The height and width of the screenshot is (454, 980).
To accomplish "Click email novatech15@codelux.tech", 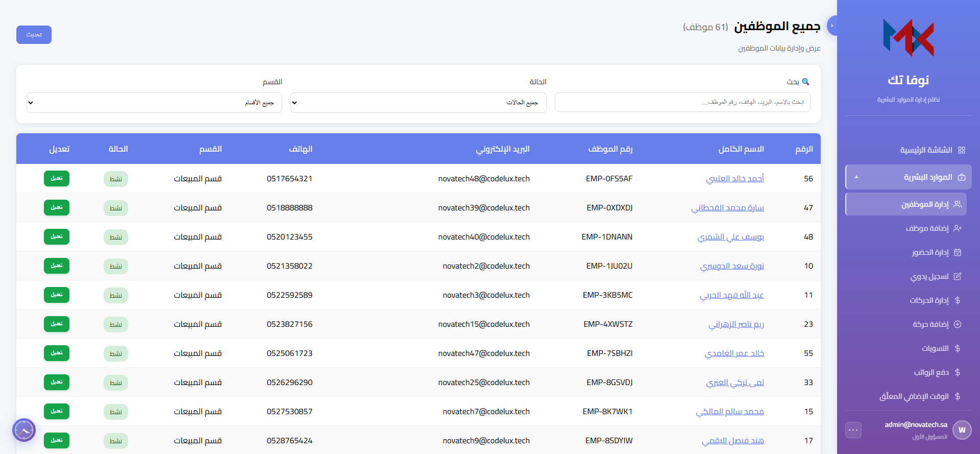I will [484, 324].
